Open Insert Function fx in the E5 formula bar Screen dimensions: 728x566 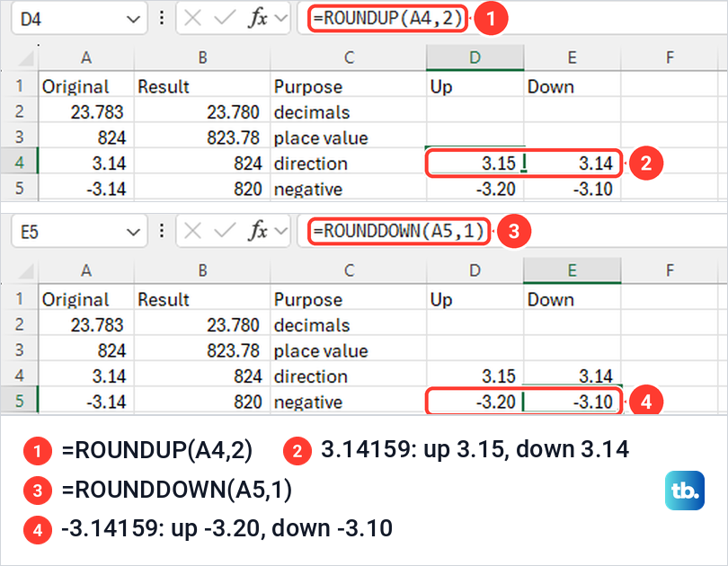tap(258, 231)
